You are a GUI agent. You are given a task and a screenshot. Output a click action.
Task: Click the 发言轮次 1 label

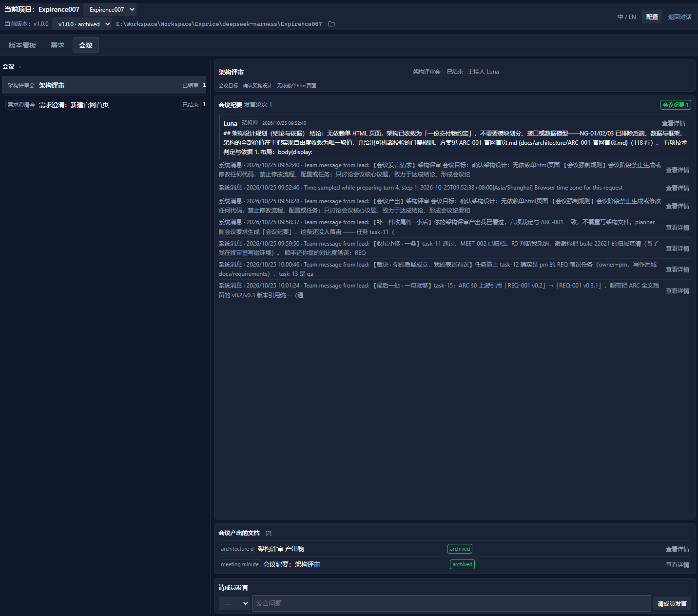tap(258, 105)
